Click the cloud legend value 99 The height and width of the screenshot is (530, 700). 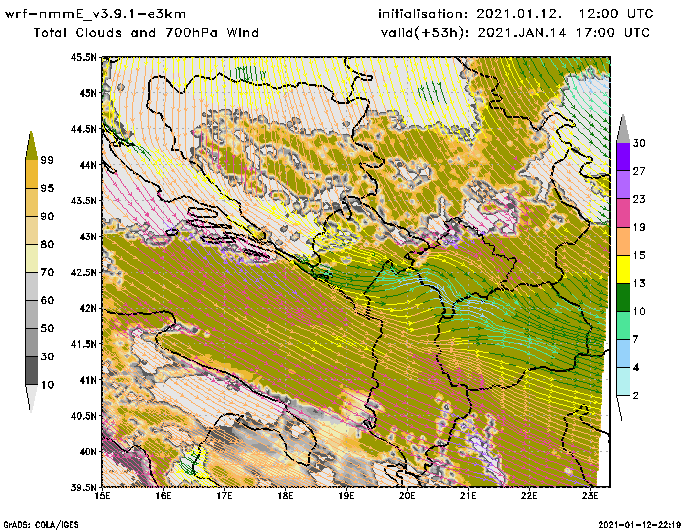(x=47, y=160)
